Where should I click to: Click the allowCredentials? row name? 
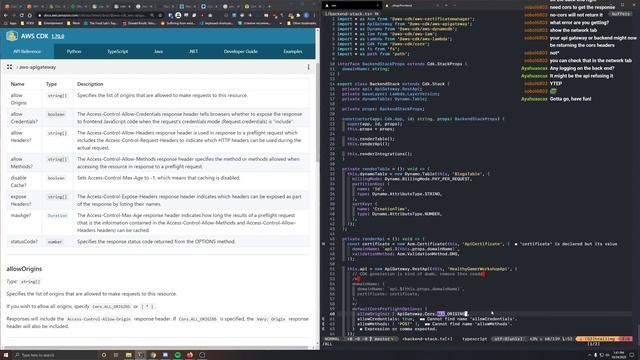tap(24, 118)
